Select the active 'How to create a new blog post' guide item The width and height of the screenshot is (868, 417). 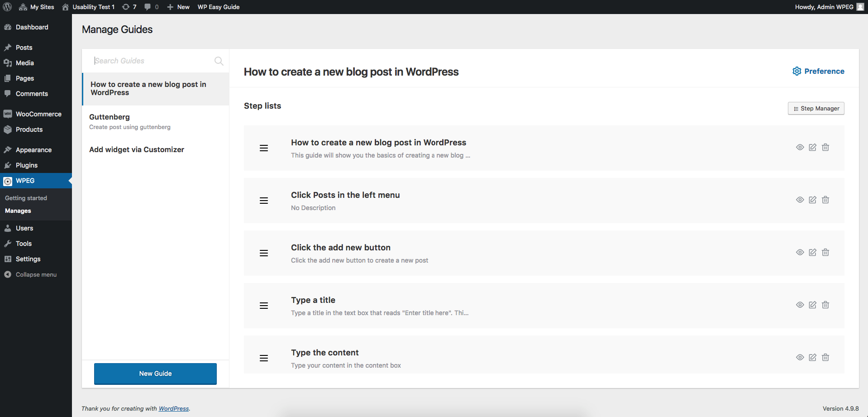(x=155, y=89)
